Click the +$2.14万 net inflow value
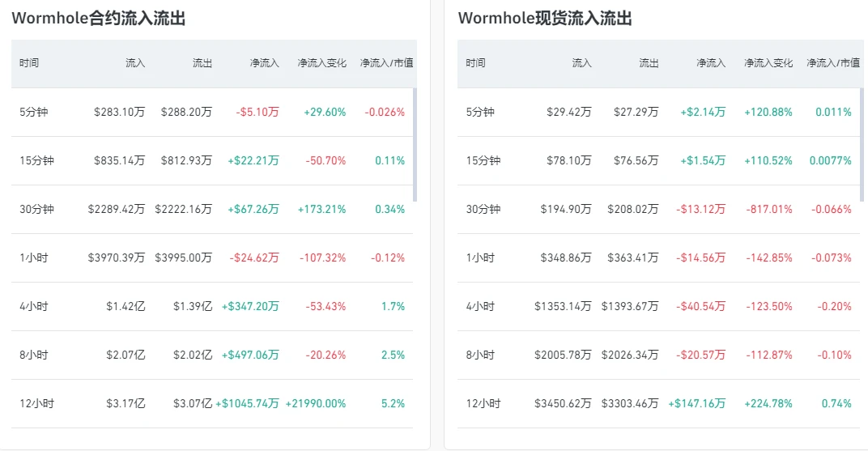868x451 pixels. click(703, 113)
